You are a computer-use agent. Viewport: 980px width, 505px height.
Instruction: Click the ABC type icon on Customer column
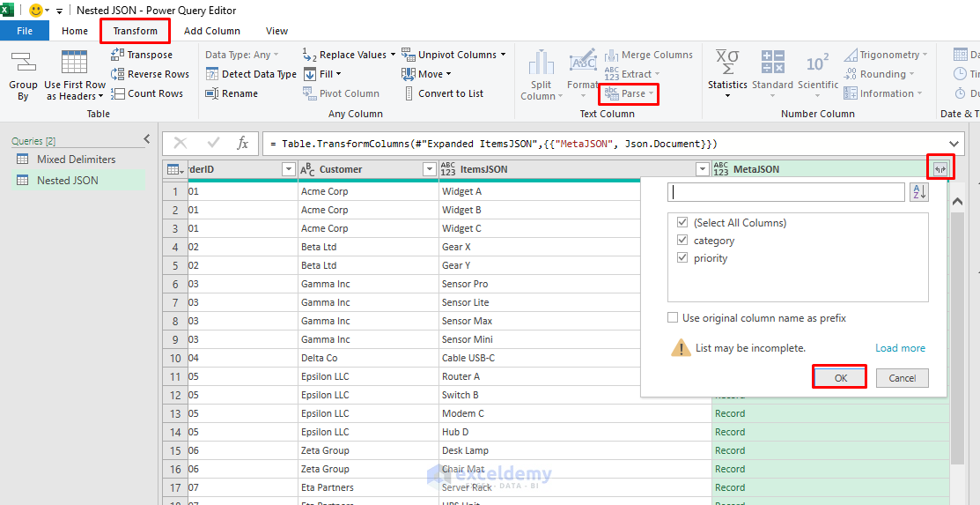pos(307,169)
